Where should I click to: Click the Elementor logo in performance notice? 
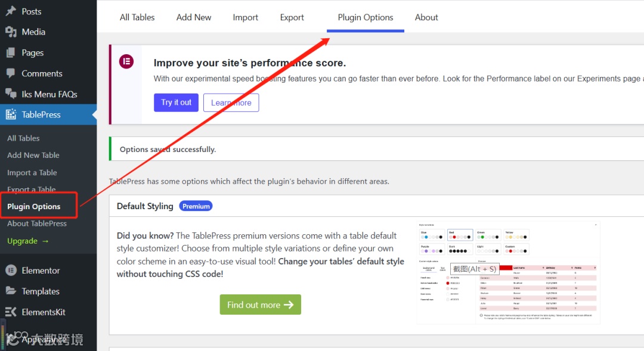click(x=126, y=61)
